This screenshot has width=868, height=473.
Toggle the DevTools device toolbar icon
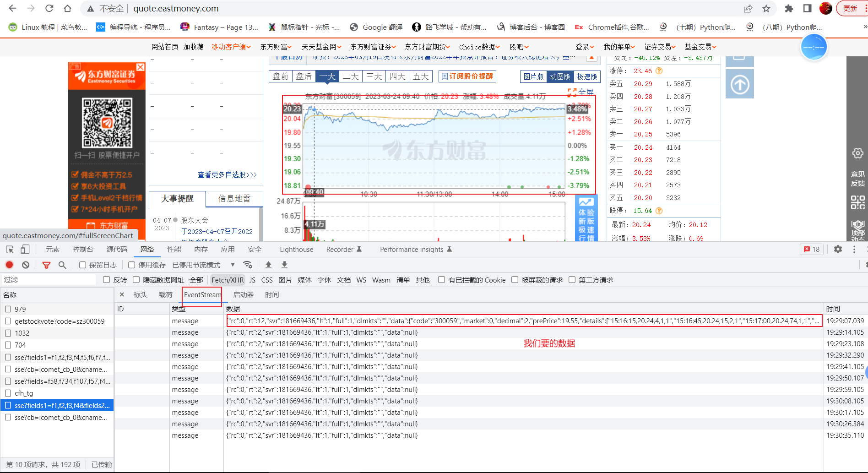click(25, 249)
